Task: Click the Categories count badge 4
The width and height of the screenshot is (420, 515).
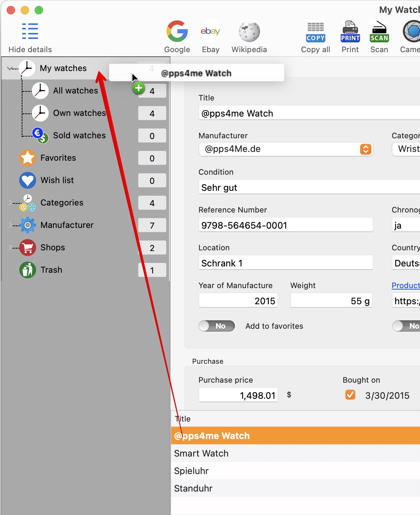Action: pos(152,203)
